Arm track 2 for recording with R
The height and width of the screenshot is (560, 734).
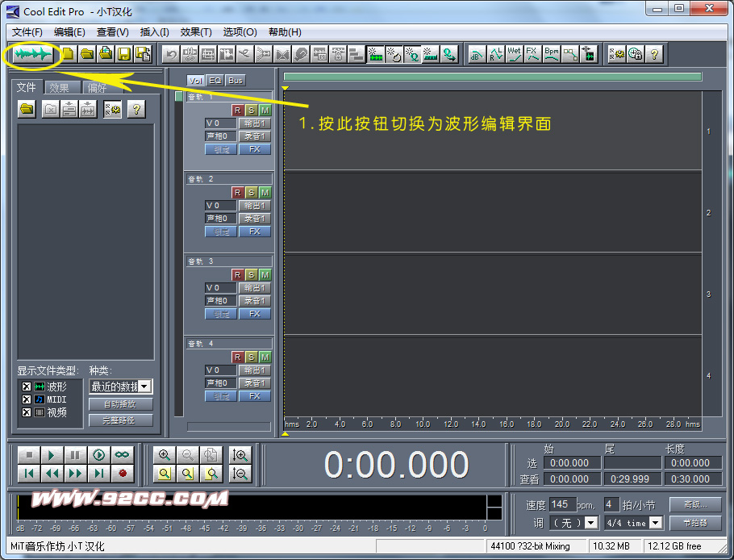point(237,192)
